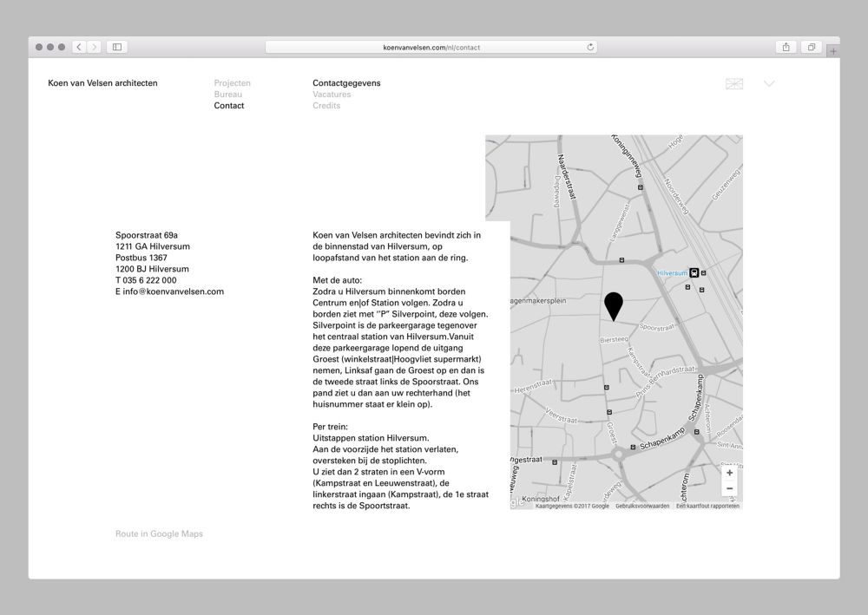The width and height of the screenshot is (868, 615).
Task: Expand the downward chevron in the header
Action: 769,84
